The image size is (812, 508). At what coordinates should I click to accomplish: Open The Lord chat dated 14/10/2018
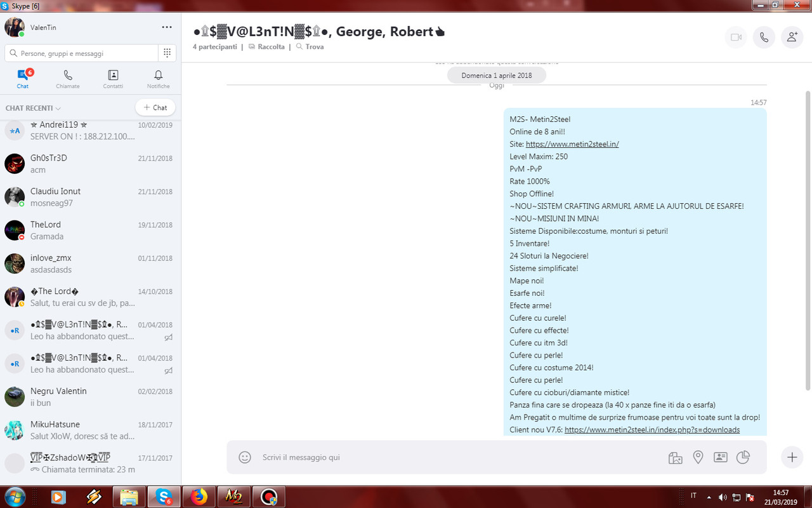pos(91,297)
